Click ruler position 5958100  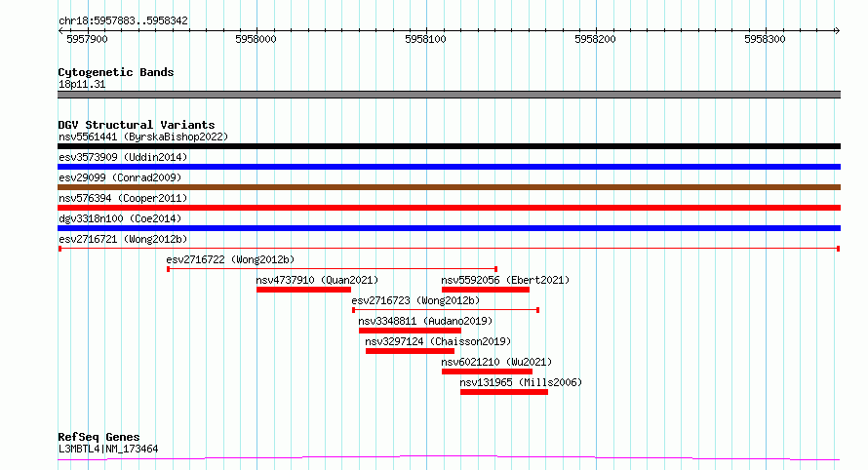(425, 39)
